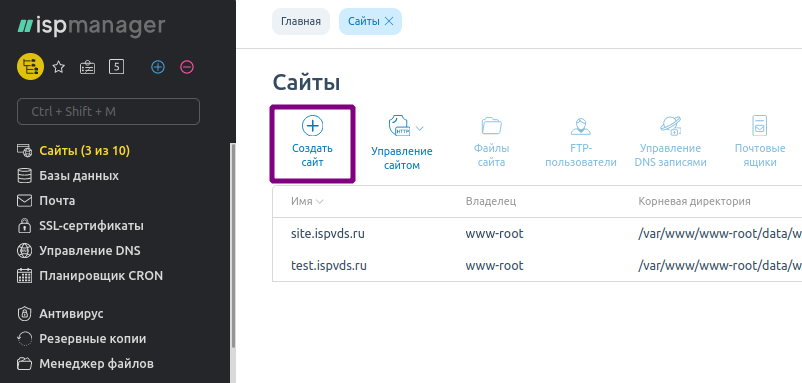Image resolution: width=802 pixels, height=383 pixels.
Task: Collapse all menu with pink minus icon
Action: pyautogui.click(x=187, y=67)
